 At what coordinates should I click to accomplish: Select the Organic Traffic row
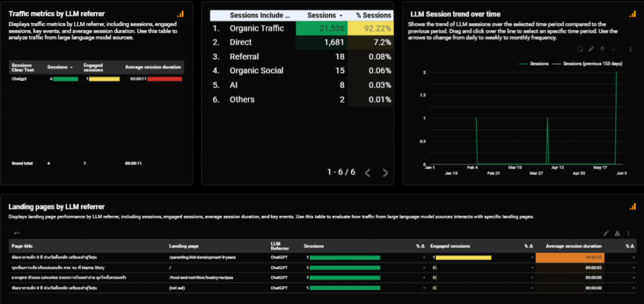click(256, 28)
